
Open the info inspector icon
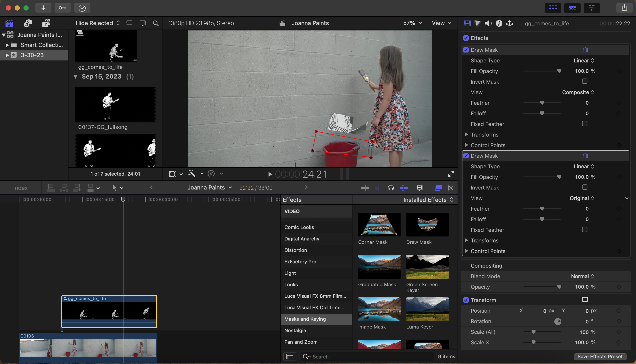click(499, 23)
